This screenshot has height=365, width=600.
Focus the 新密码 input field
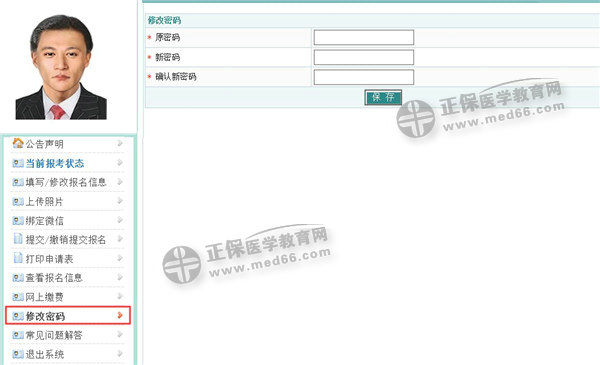coord(364,57)
